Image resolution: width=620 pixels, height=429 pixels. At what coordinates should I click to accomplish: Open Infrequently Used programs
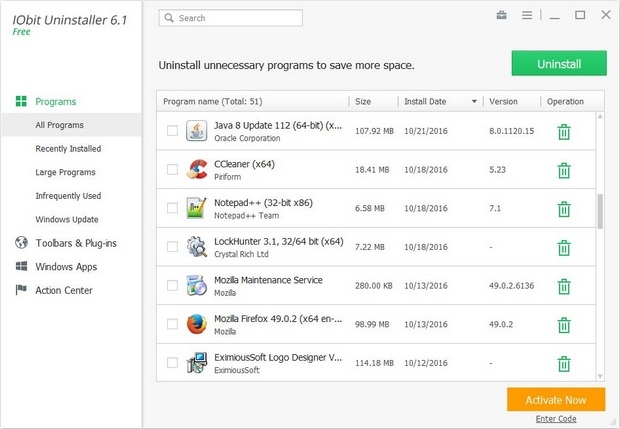(x=68, y=196)
